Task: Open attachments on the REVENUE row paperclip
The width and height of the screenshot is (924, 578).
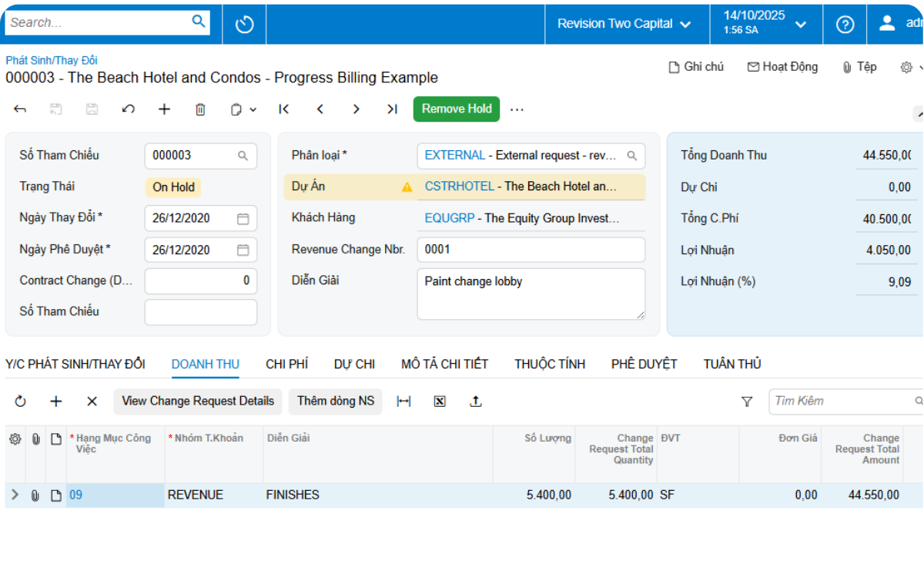Action: [x=35, y=495]
